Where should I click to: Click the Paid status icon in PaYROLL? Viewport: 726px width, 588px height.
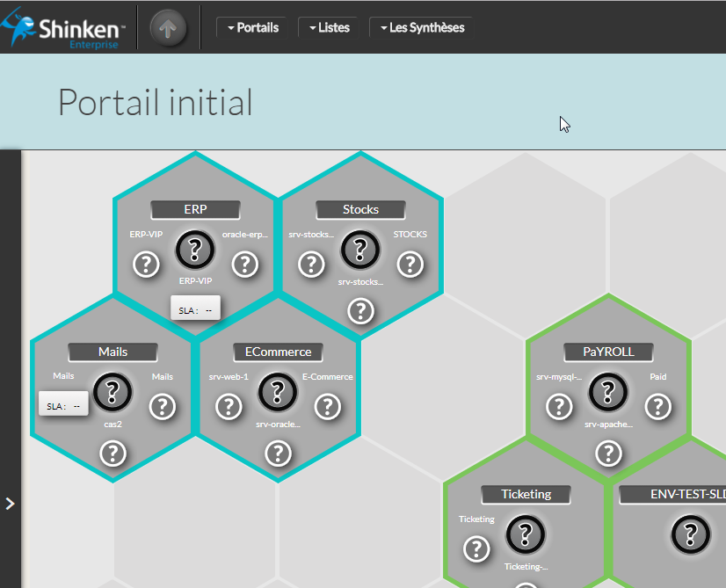657,405
